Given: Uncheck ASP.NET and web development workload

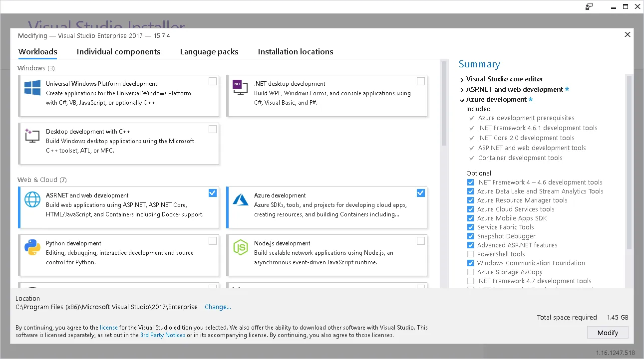Looking at the screenshot, I should [x=213, y=193].
